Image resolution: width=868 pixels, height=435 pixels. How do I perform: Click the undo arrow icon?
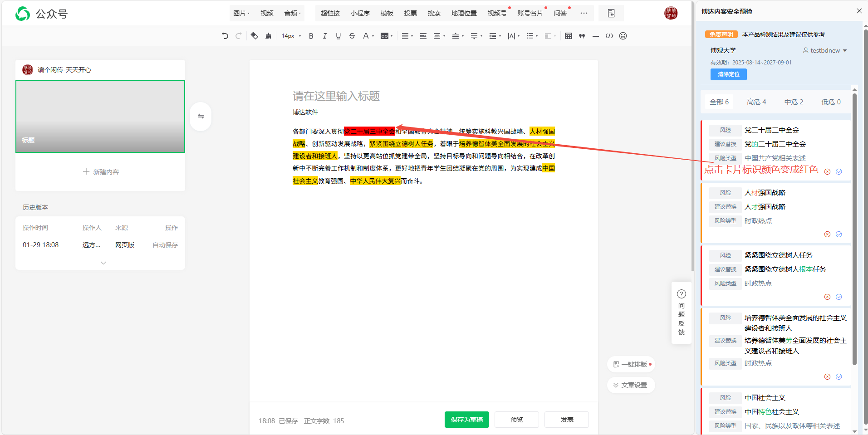pyautogui.click(x=225, y=36)
